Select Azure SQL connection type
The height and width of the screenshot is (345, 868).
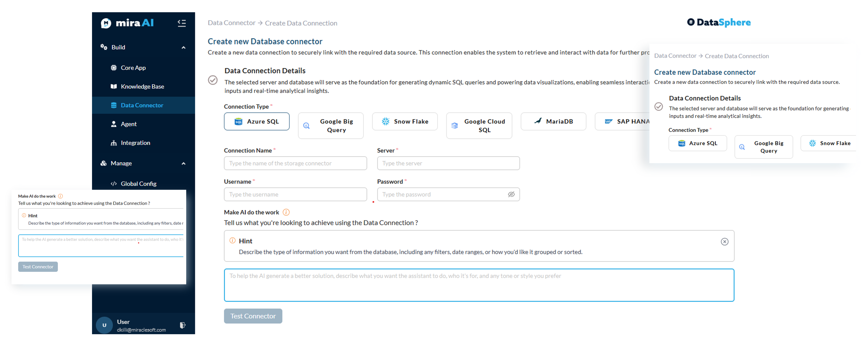257,121
